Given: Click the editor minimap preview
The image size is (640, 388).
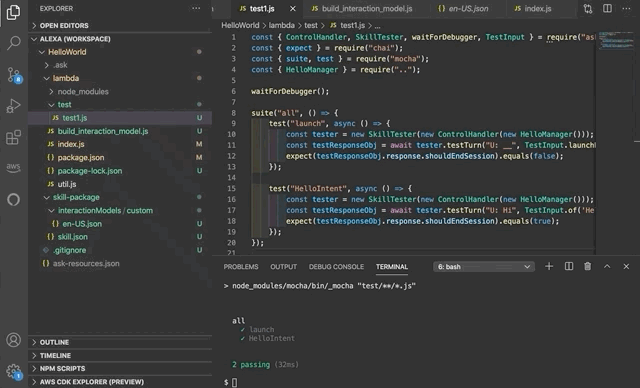Looking at the screenshot, I should point(616,40).
